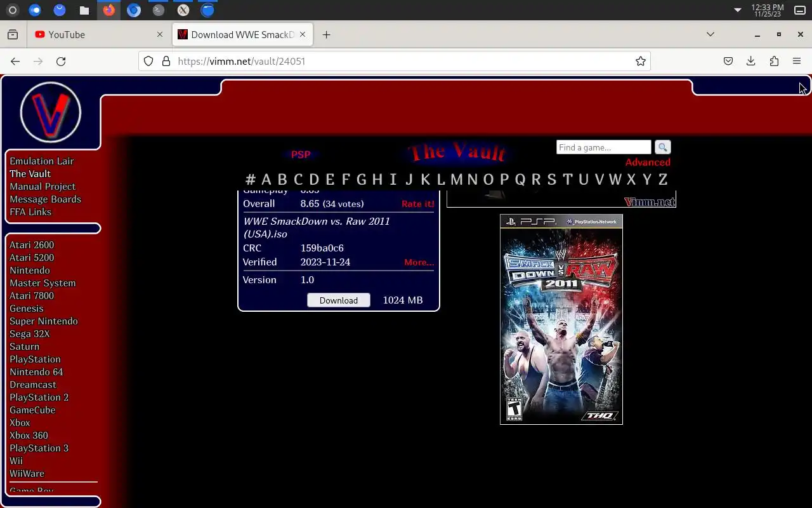Switch to the YouTube tab
The image size is (812, 508).
click(x=100, y=34)
